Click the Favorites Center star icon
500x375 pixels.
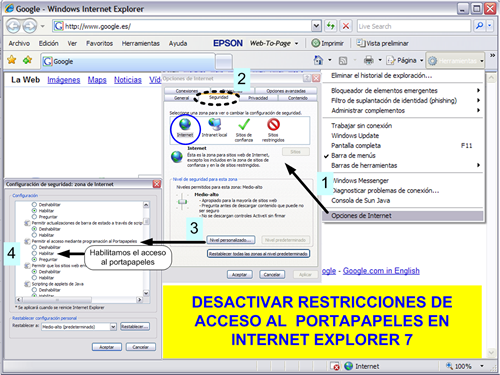pos(12,60)
